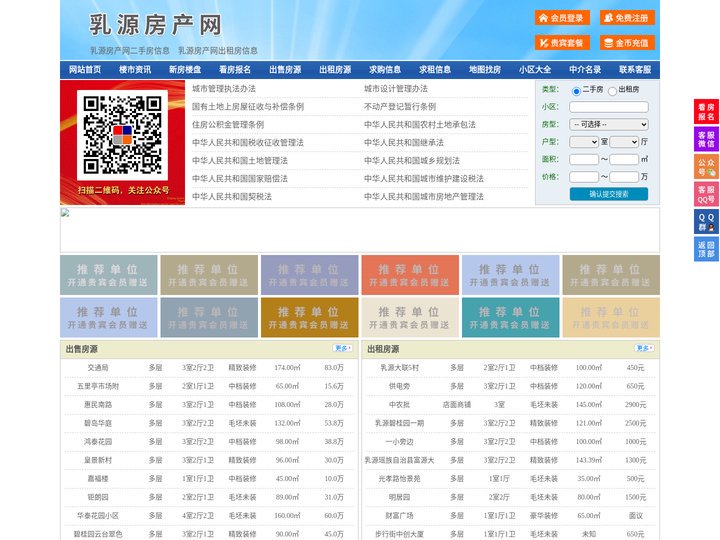Image resolution: width=720 pixels, height=540 pixels.
Task: Click the minimum 面积 input field
Action: (x=584, y=159)
